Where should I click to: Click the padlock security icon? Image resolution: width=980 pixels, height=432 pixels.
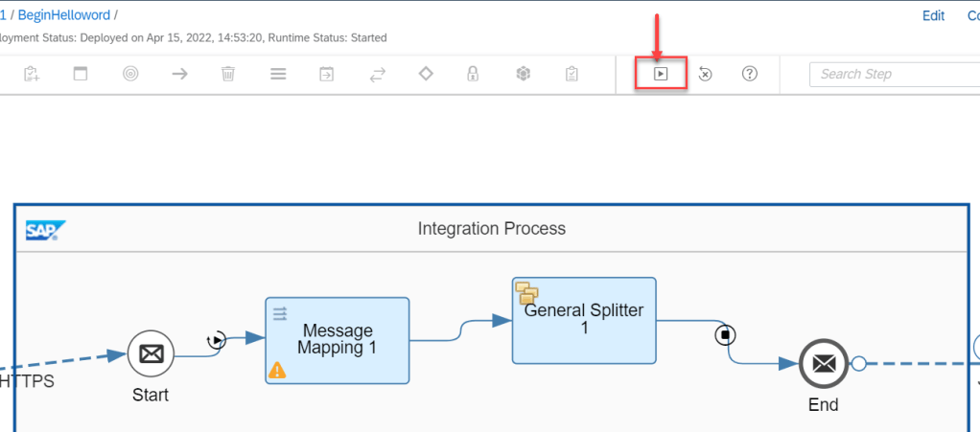pos(473,74)
